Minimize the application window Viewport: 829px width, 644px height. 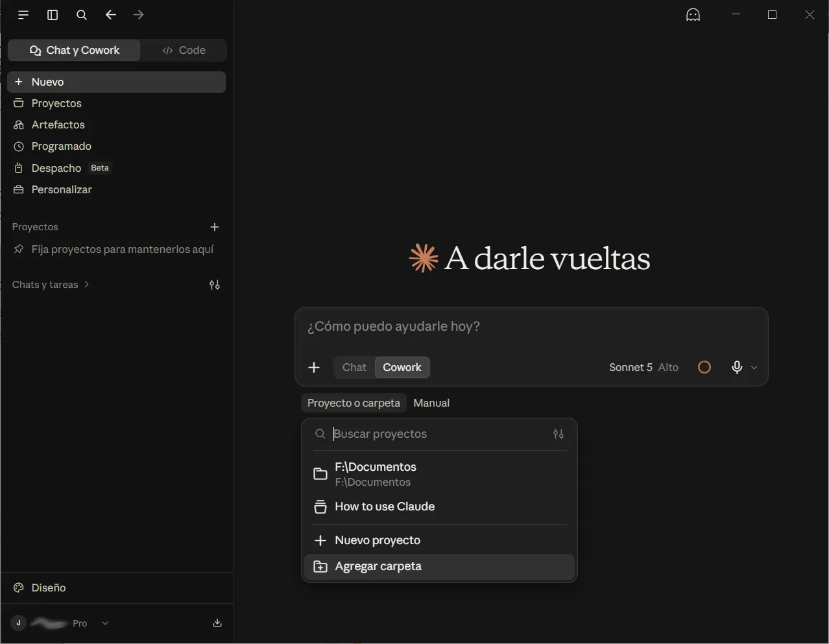[x=736, y=14]
